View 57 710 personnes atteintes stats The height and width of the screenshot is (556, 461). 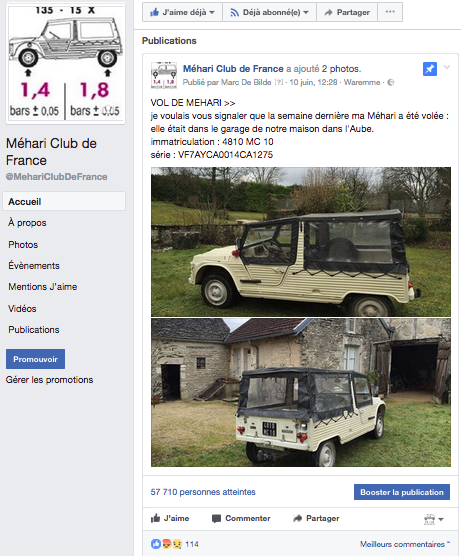coord(203,492)
